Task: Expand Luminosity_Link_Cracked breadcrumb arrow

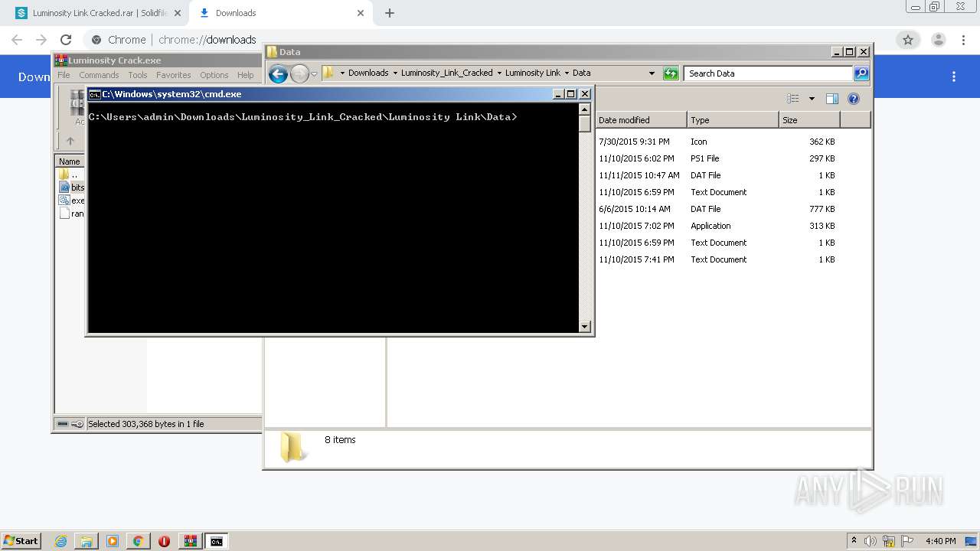Action: point(499,73)
